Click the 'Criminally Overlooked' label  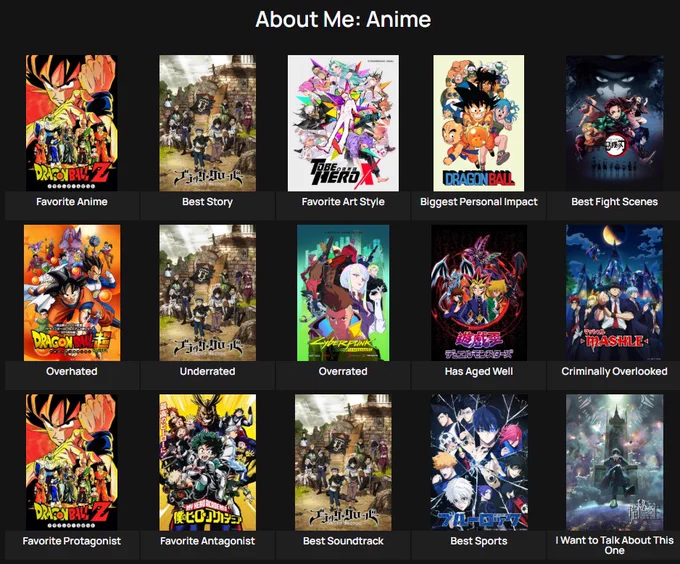point(615,372)
